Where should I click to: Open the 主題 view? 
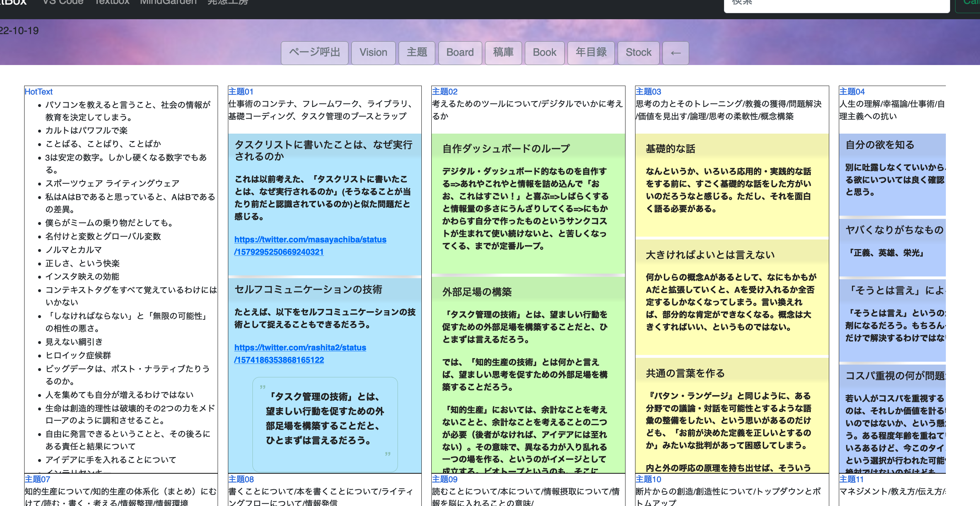tap(417, 53)
